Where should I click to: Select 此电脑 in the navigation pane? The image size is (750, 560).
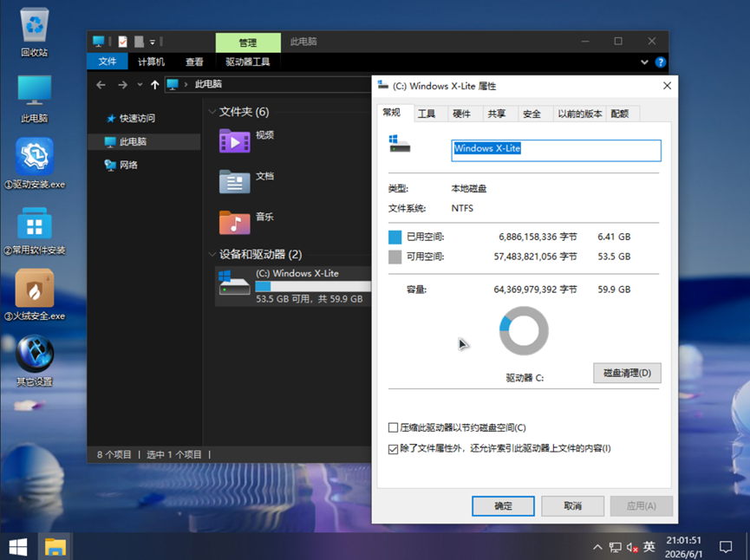click(x=144, y=141)
